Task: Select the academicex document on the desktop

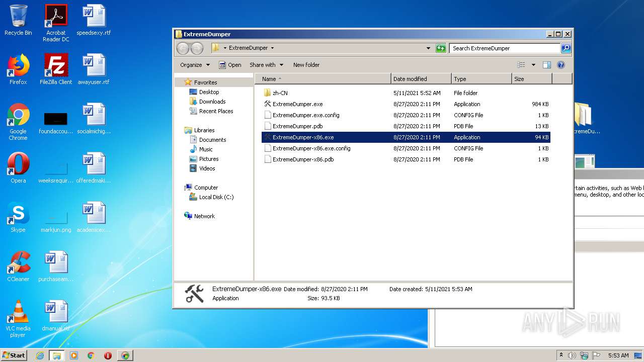Action: pos(94,217)
